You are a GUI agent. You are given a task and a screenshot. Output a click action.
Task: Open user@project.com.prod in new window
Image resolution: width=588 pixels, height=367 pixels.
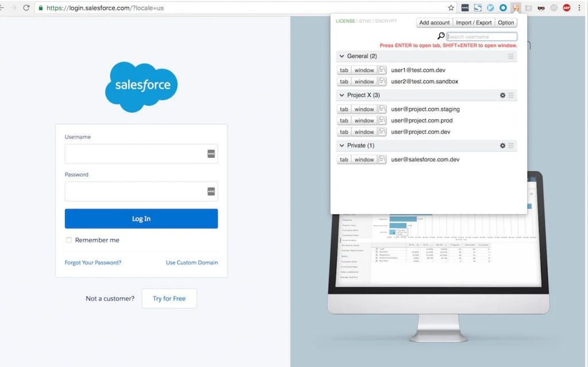[x=364, y=121]
